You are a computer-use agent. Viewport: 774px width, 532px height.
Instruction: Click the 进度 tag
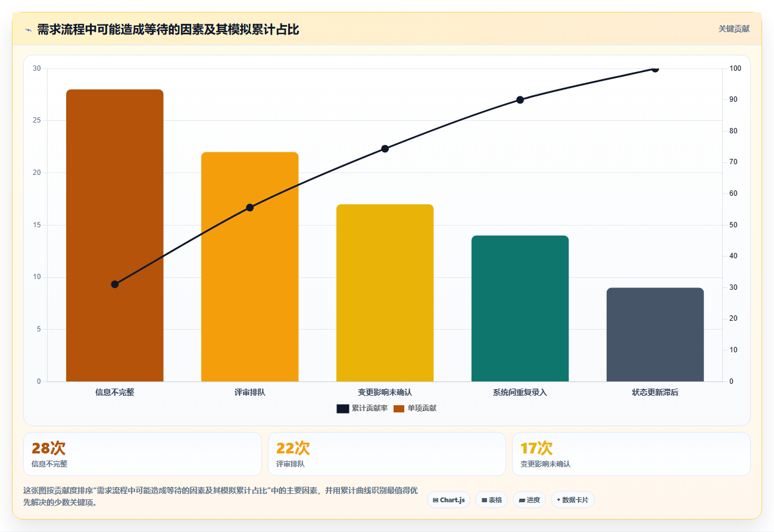(529, 500)
